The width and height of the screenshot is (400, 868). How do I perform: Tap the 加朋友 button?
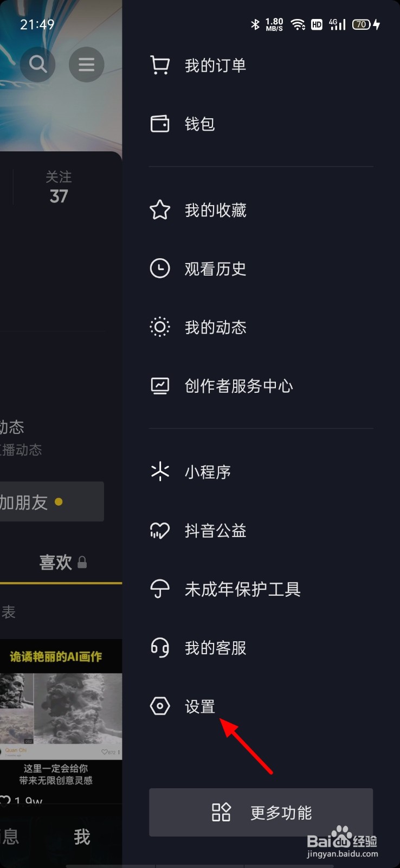51,502
